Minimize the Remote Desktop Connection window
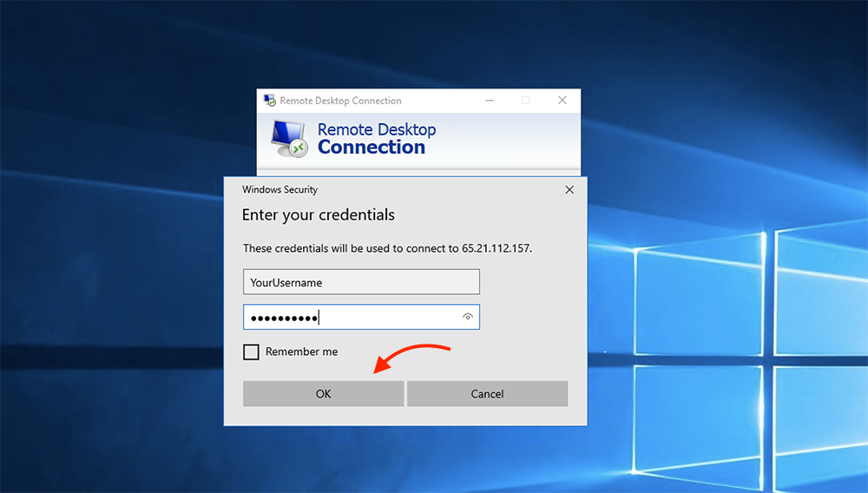Image resolution: width=868 pixels, height=493 pixels. [490, 100]
